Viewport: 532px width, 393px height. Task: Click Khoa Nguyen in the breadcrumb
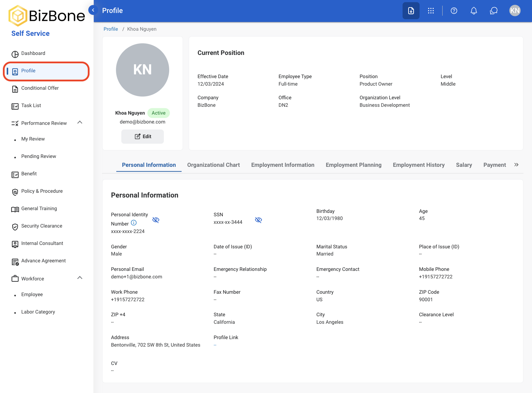tap(142, 29)
